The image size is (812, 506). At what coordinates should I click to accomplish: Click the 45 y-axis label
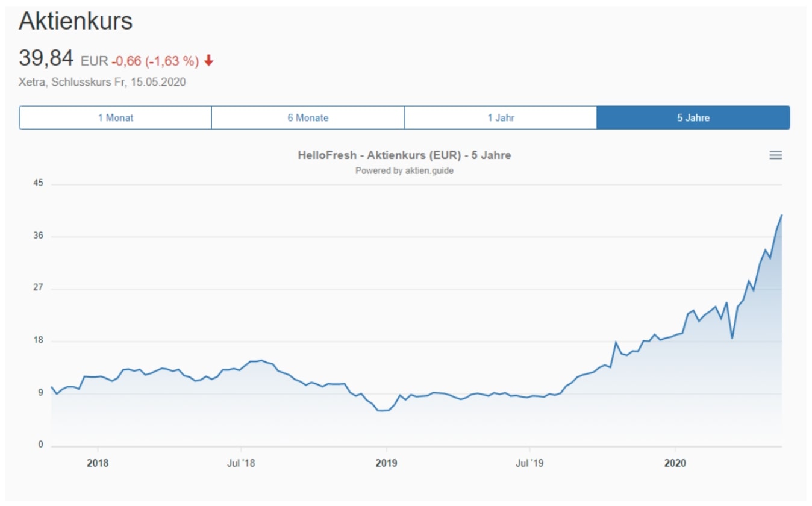click(x=39, y=183)
